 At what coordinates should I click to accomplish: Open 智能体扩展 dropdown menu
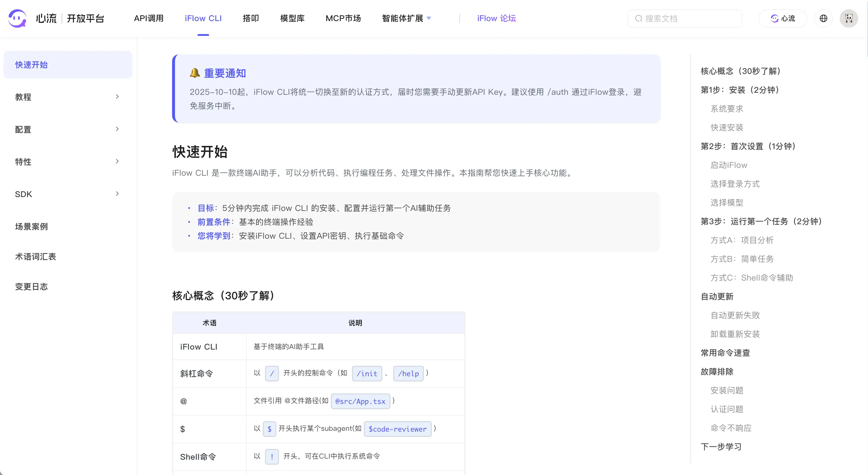[x=406, y=18]
